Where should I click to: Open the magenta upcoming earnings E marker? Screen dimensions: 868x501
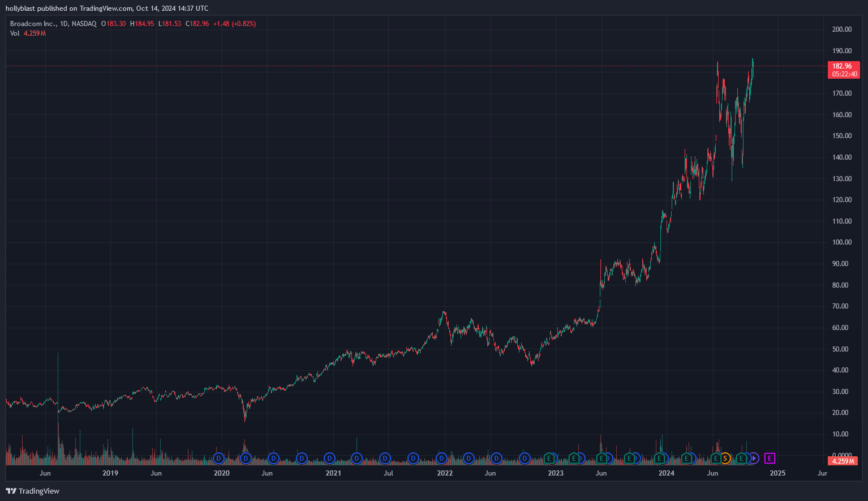point(770,458)
